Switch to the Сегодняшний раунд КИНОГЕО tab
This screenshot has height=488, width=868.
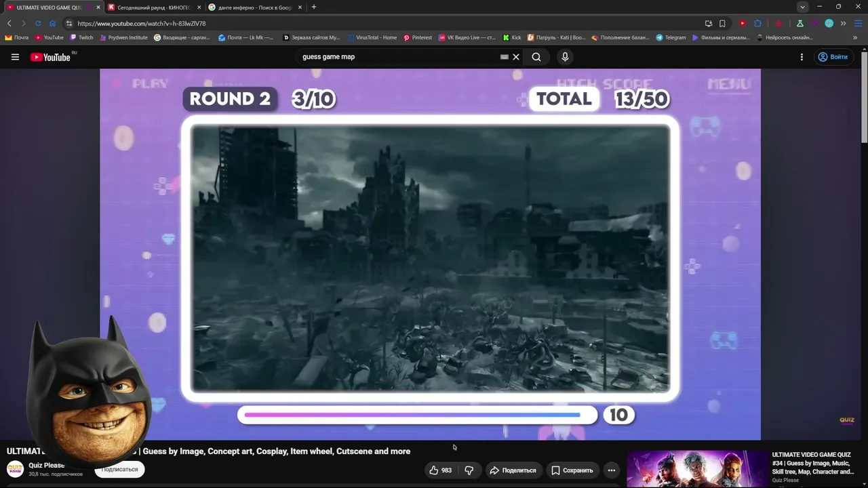[x=154, y=7]
